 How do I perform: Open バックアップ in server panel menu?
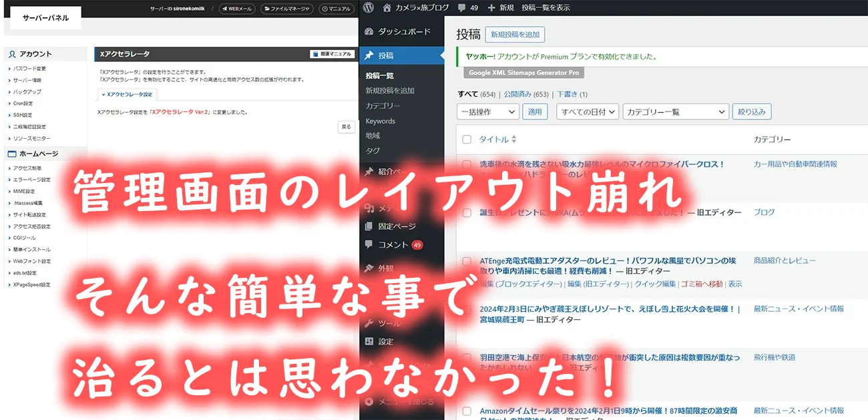27,91
